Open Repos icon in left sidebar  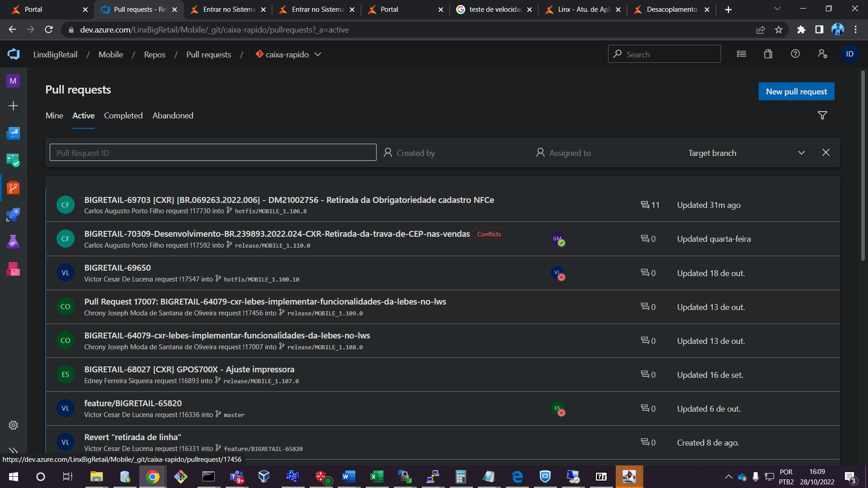13,188
